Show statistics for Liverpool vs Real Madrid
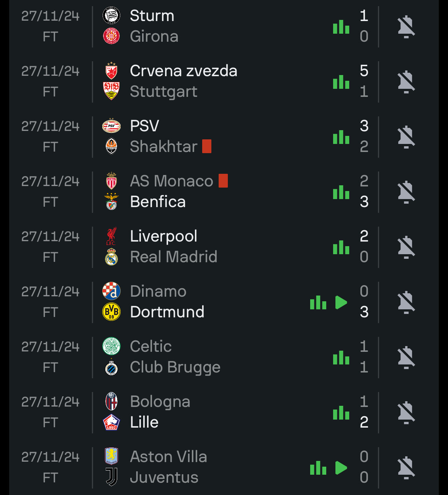Screen dimensions: 448x495 [341, 247]
